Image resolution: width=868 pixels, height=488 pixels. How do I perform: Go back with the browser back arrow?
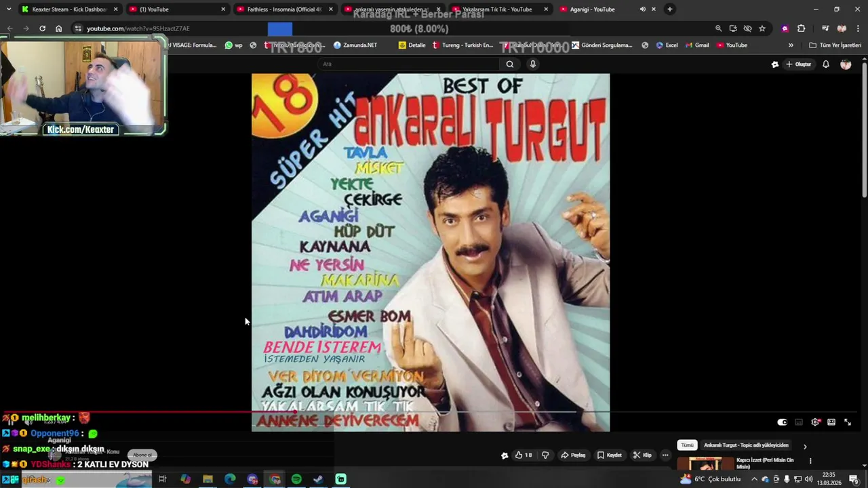click(x=9, y=28)
